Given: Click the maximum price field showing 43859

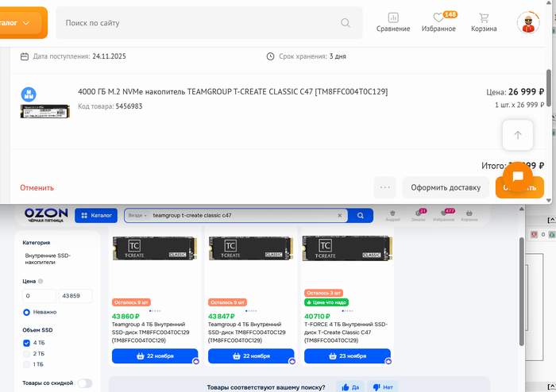Looking at the screenshot, I should [x=75, y=296].
